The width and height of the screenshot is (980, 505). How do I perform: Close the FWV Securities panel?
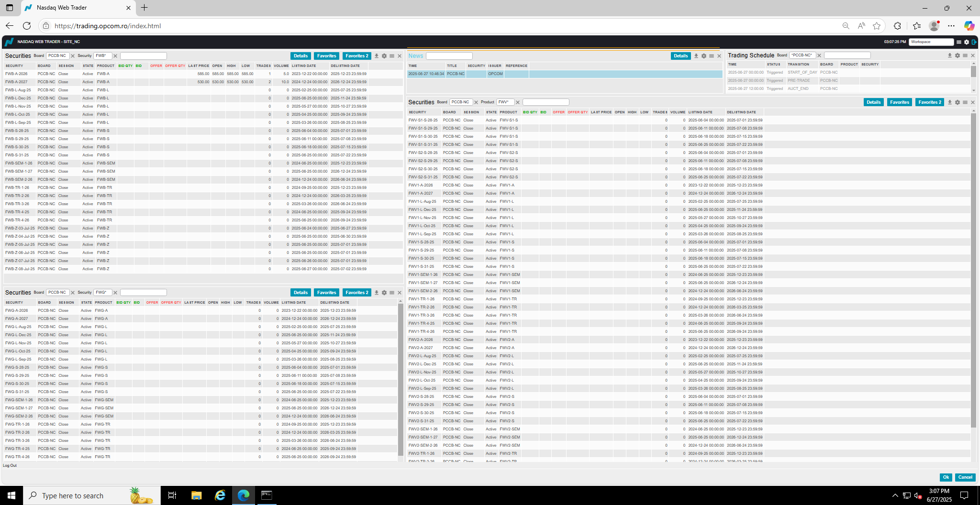coord(973,102)
